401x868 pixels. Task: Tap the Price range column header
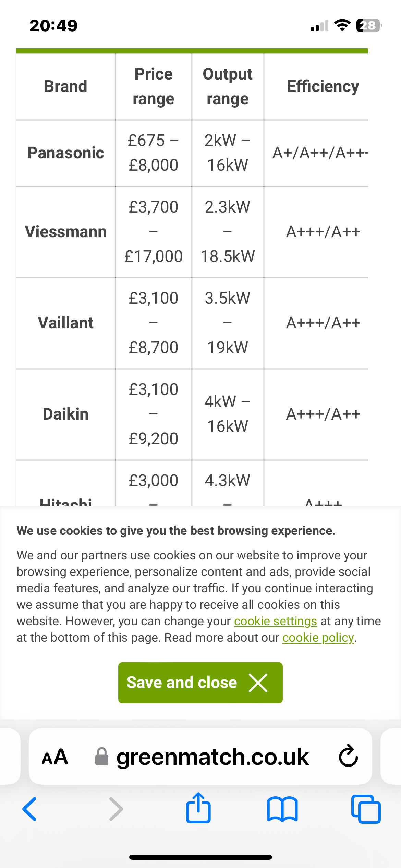(x=154, y=86)
